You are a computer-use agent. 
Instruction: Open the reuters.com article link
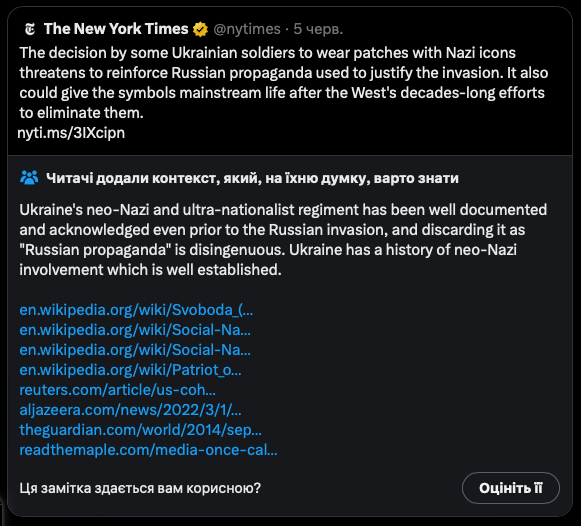pyautogui.click(x=117, y=390)
